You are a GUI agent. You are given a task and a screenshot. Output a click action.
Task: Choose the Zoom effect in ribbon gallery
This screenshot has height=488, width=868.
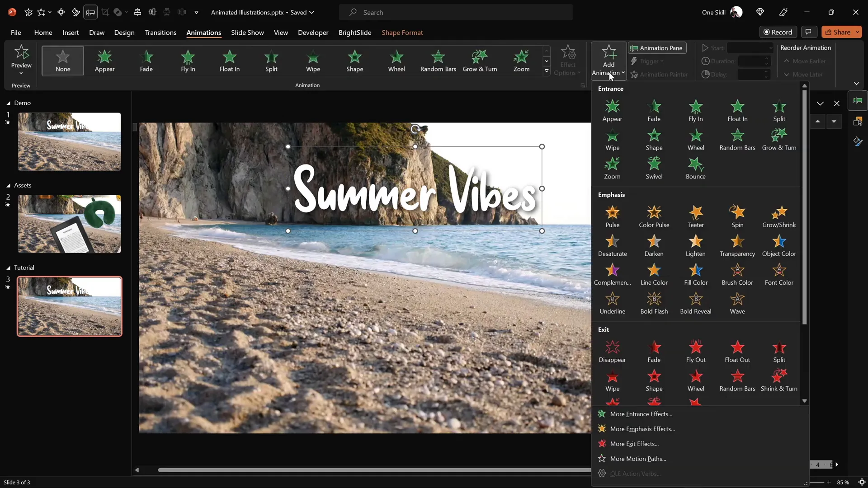[521, 61]
